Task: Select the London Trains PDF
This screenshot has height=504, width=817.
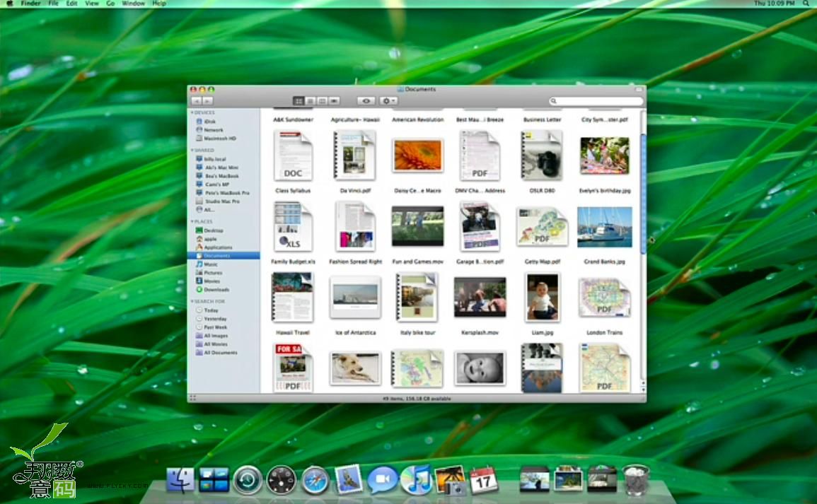Action: [604, 298]
